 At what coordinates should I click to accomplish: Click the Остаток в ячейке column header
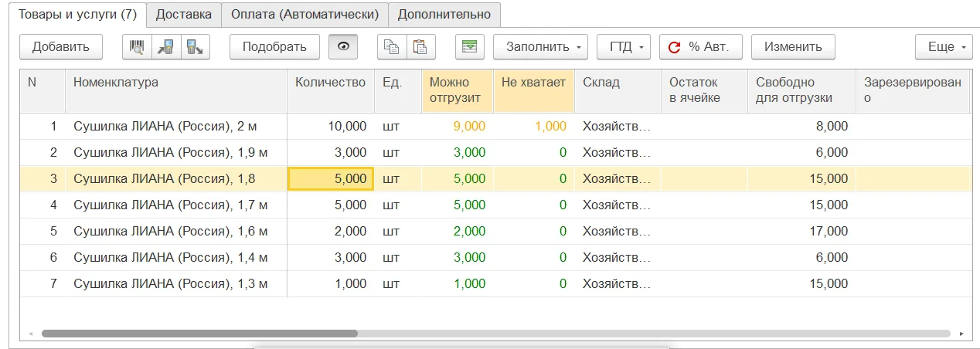(x=704, y=90)
